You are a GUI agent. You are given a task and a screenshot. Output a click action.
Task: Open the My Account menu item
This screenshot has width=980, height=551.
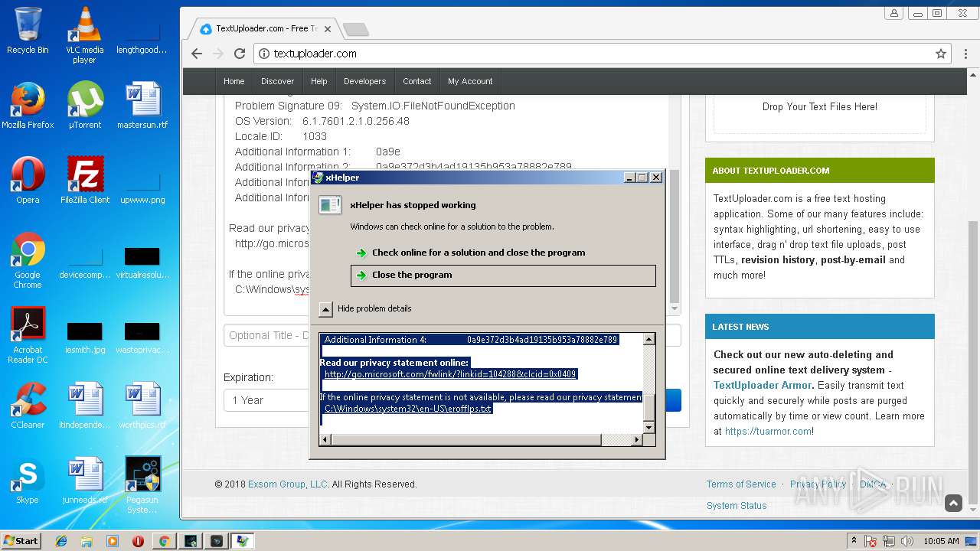[470, 81]
